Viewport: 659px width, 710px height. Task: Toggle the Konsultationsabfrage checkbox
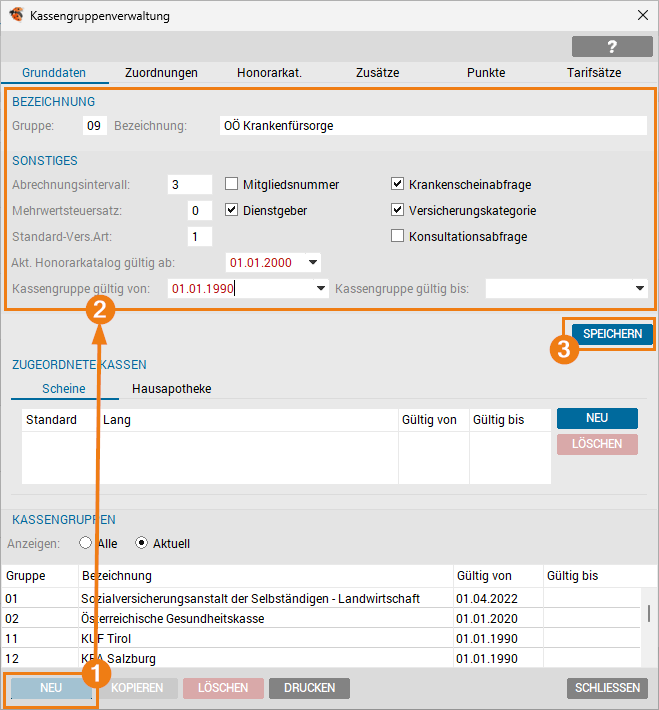coord(398,236)
